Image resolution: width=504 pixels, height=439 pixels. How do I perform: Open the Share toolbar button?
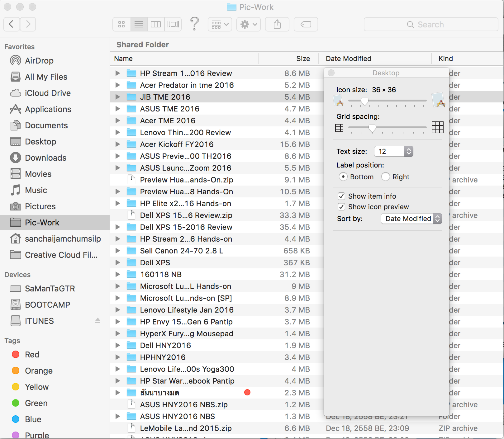click(x=277, y=24)
